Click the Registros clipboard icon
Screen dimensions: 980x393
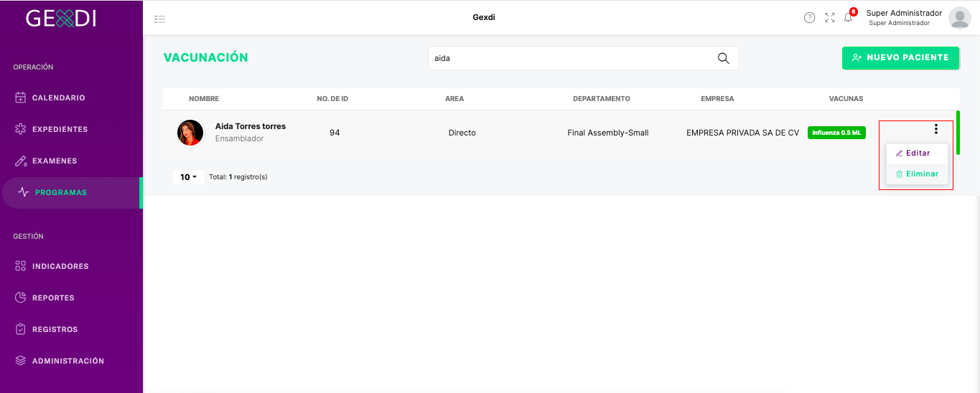21,329
